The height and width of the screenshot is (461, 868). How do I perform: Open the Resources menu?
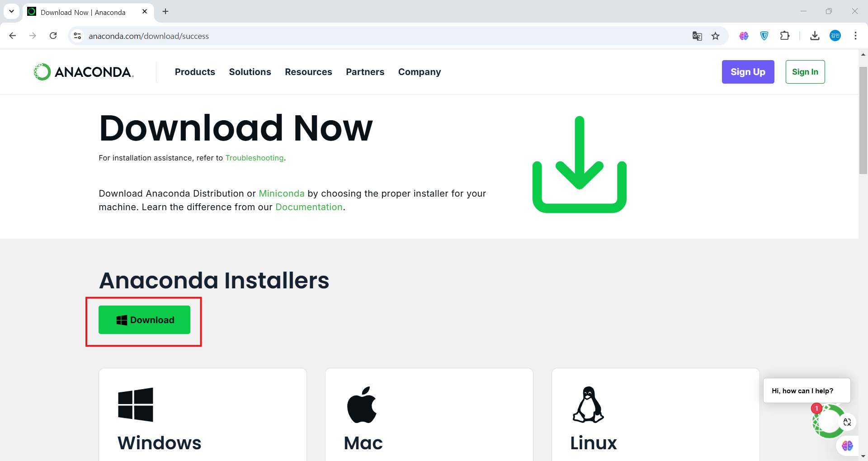pyautogui.click(x=308, y=72)
